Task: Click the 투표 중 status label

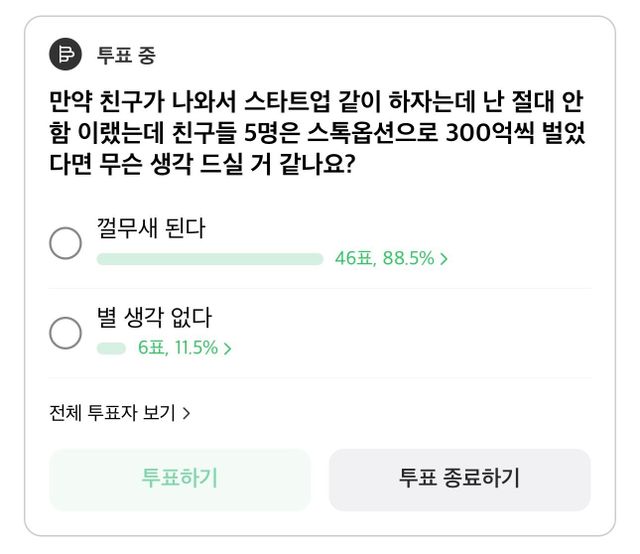Action: tap(125, 55)
